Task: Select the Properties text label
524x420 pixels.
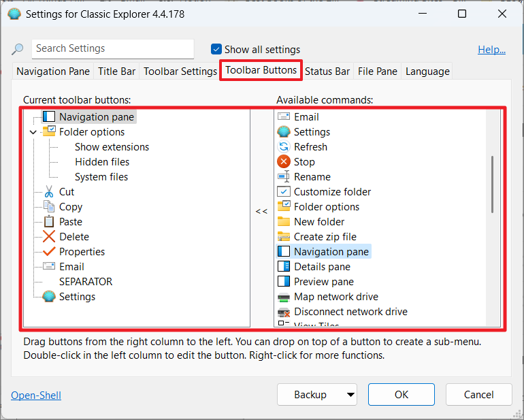Action: tap(82, 251)
